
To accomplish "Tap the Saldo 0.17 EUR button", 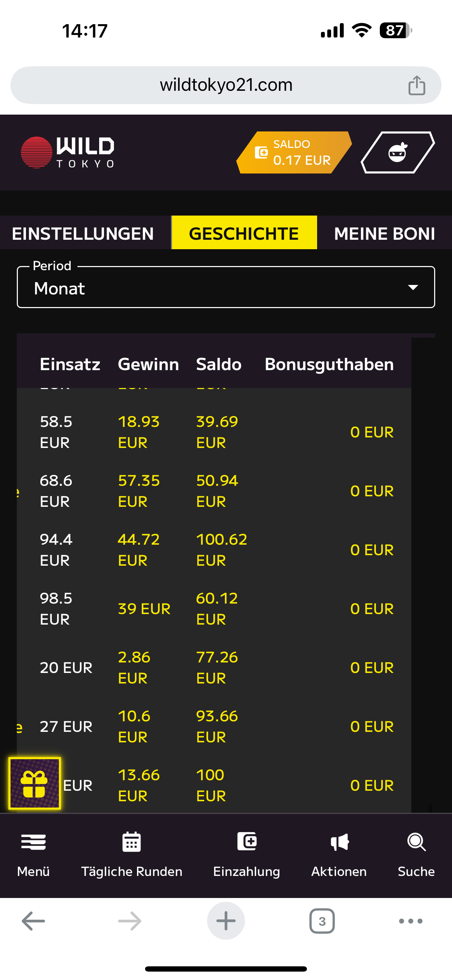I will [294, 152].
